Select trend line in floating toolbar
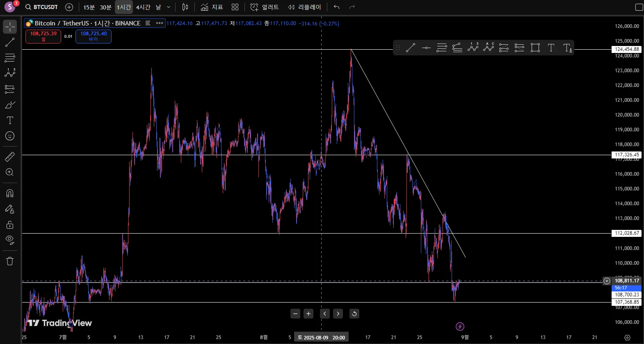Viewport: 644px width, 344px height. pyautogui.click(x=411, y=48)
